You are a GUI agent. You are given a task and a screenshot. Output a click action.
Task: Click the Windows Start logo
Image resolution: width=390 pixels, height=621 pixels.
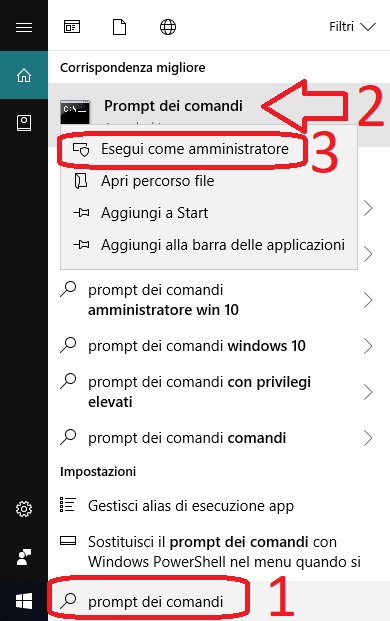[x=24, y=601]
